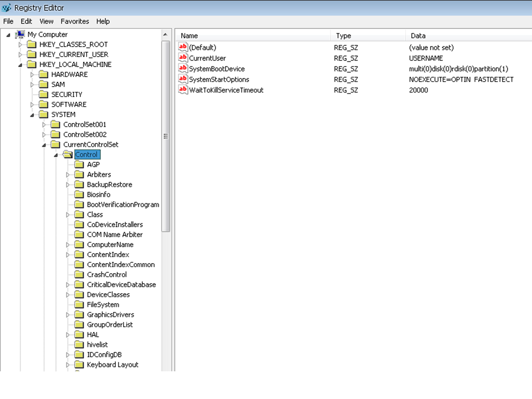Click the string icon beside CurrentUser

click(x=183, y=57)
